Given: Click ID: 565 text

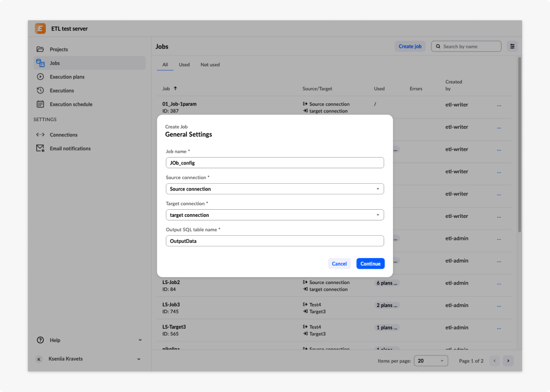Looking at the screenshot, I should click(x=171, y=334).
